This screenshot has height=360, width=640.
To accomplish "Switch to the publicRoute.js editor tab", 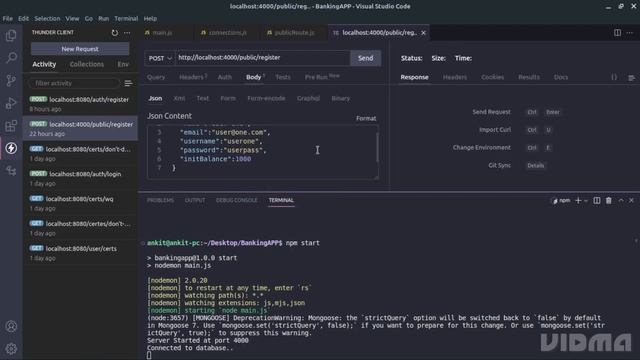I will tap(295, 33).
